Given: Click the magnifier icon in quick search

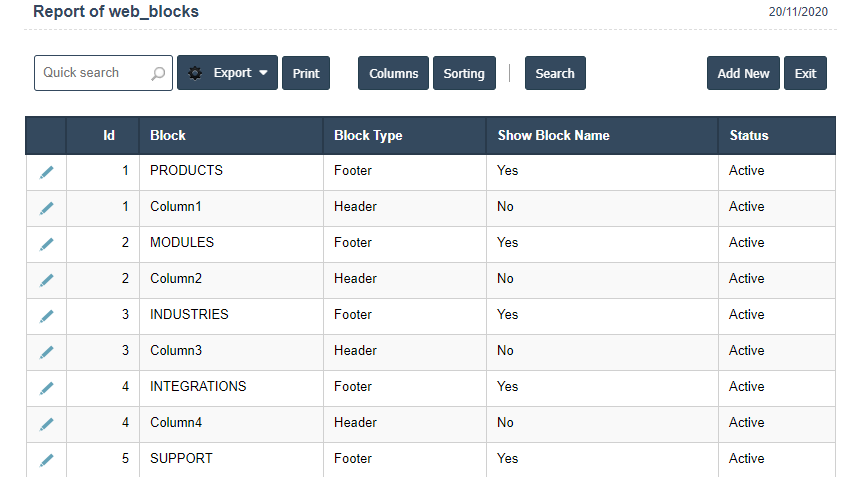Looking at the screenshot, I should (x=158, y=73).
